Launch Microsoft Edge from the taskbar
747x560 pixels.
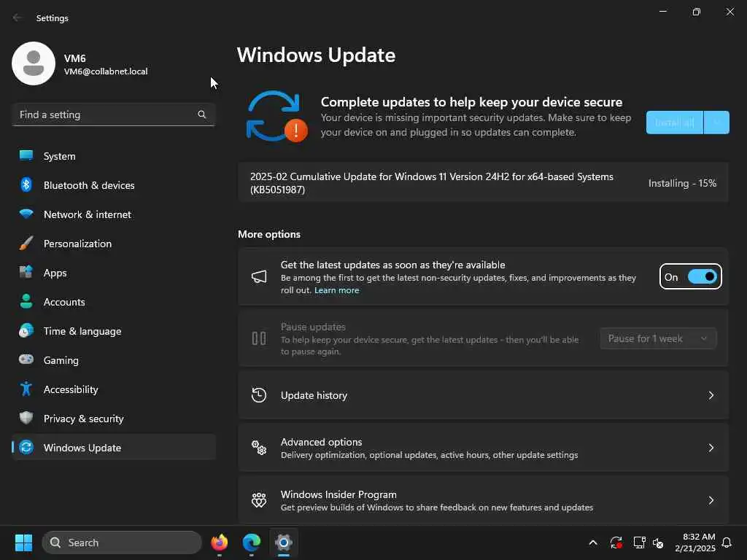coord(251,542)
